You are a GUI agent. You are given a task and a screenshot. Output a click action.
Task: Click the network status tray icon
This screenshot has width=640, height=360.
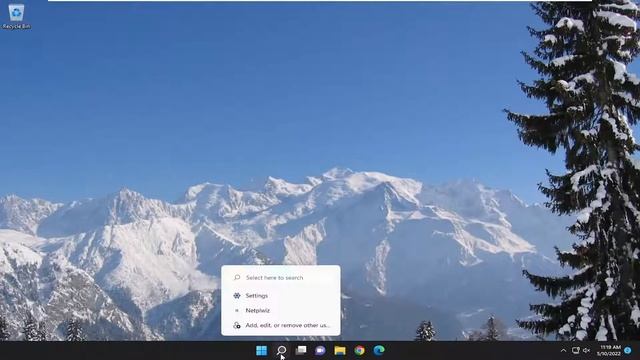(576, 350)
